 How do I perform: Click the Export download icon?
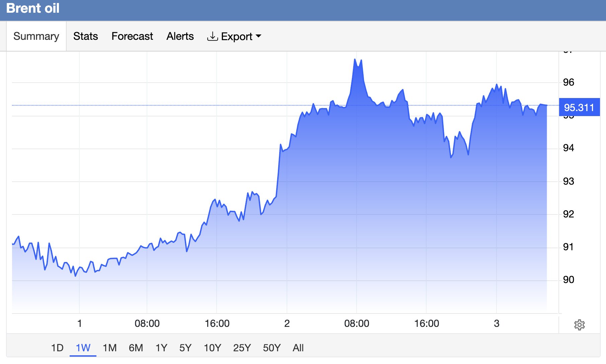pos(212,36)
